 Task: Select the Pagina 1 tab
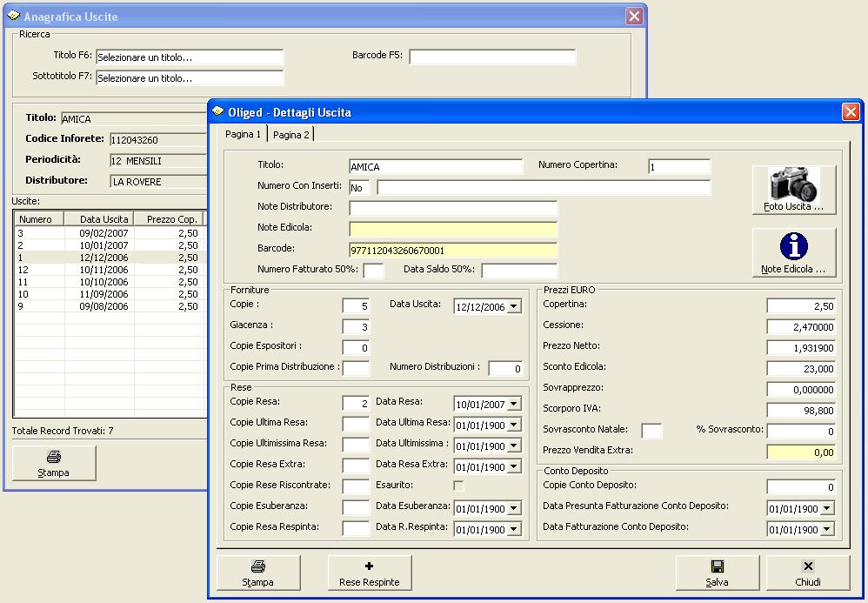pyautogui.click(x=243, y=134)
